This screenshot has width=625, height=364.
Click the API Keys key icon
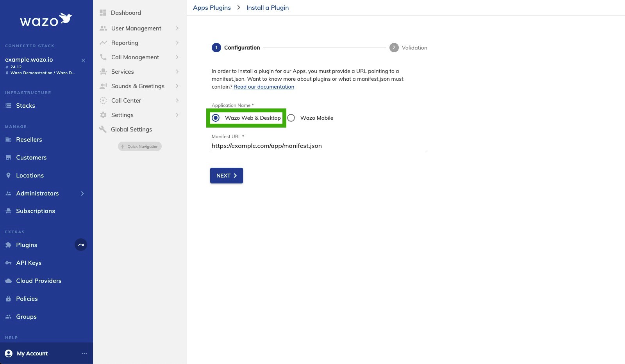(8, 263)
